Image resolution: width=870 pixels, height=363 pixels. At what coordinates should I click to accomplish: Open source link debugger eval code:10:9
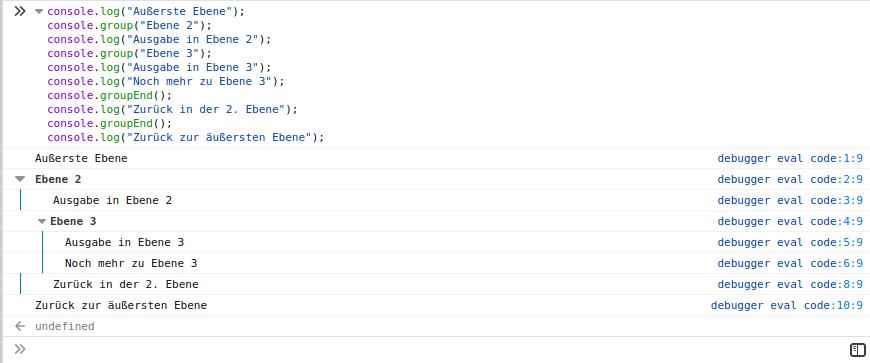(x=787, y=305)
